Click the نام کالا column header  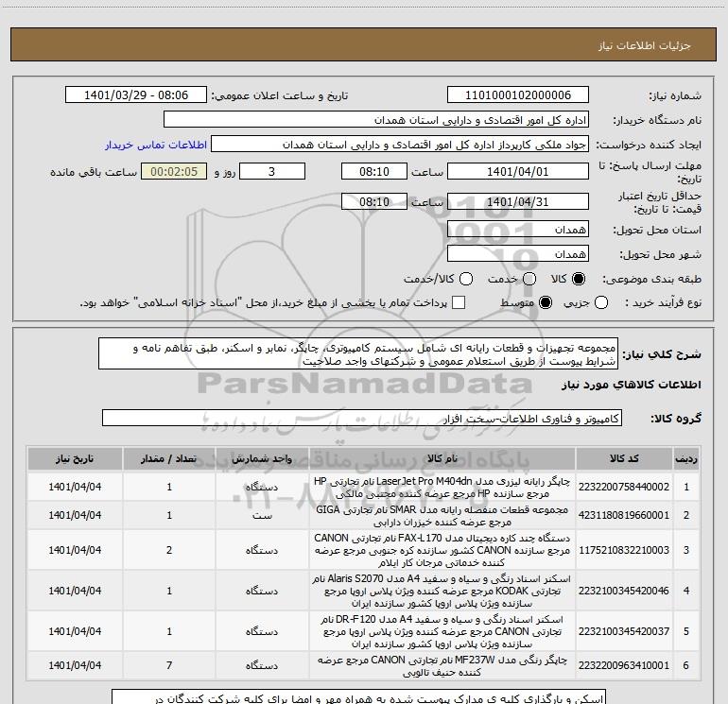(x=442, y=459)
